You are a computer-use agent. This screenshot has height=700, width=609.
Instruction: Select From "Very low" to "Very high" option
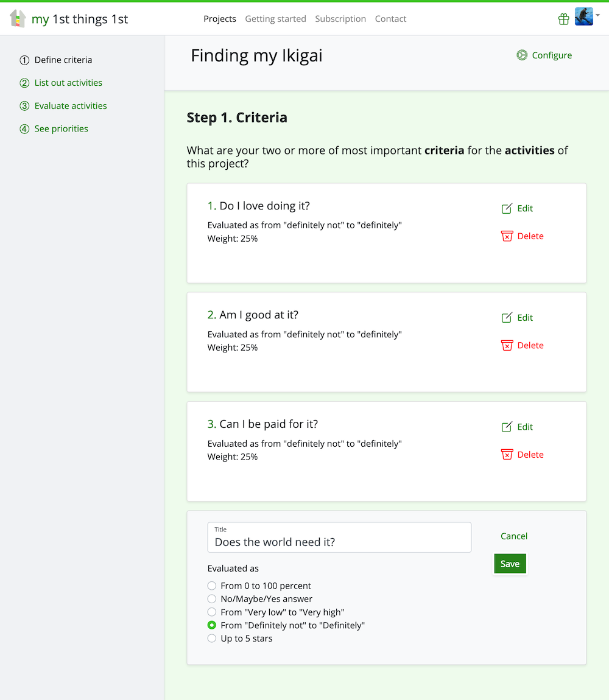click(212, 612)
